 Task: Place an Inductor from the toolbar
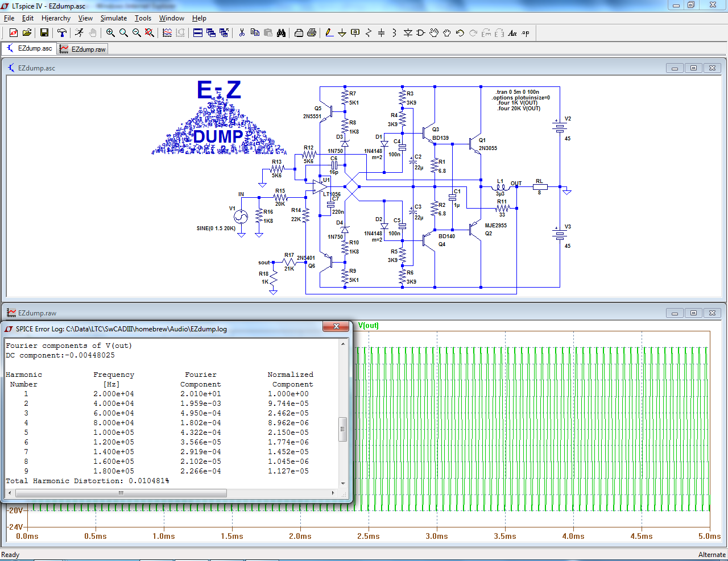point(395,33)
